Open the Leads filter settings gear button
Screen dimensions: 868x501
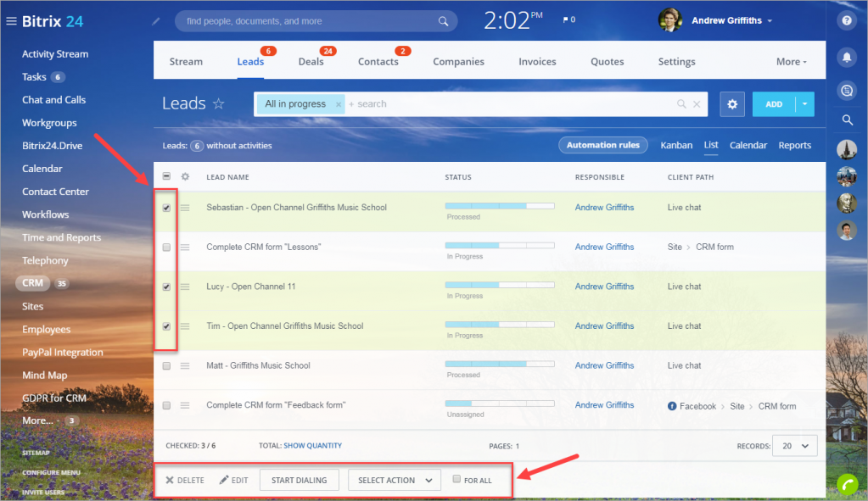point(732,104)
